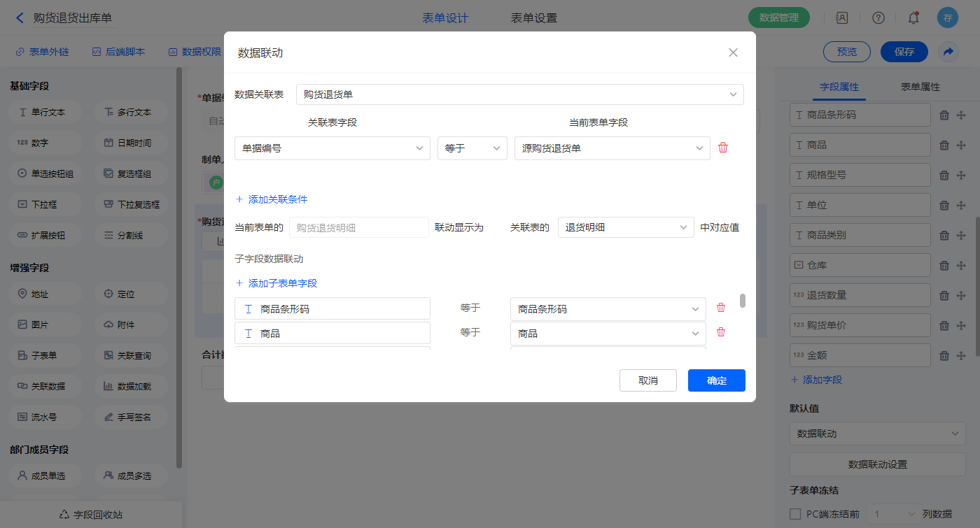Click the notification bell icon

click(913, 18)
